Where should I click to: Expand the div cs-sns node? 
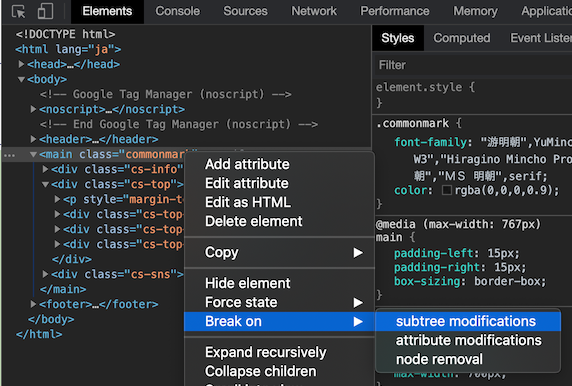(45, 274)
